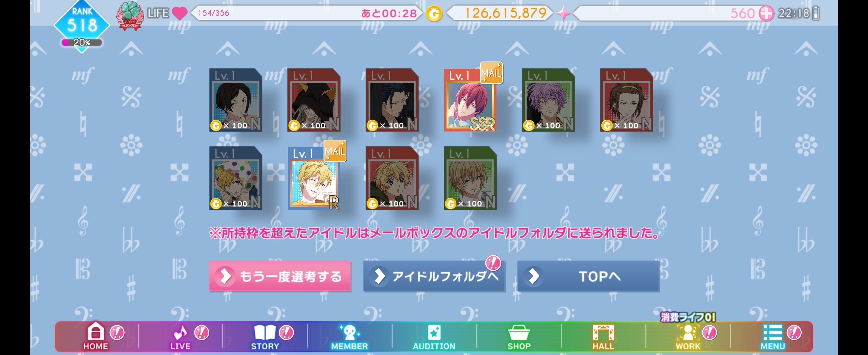Image resolution: width=868 pixels, height=355 pixels.
Task: Open アイドルフォルダへ button
Action: click(x=434, y=276)
